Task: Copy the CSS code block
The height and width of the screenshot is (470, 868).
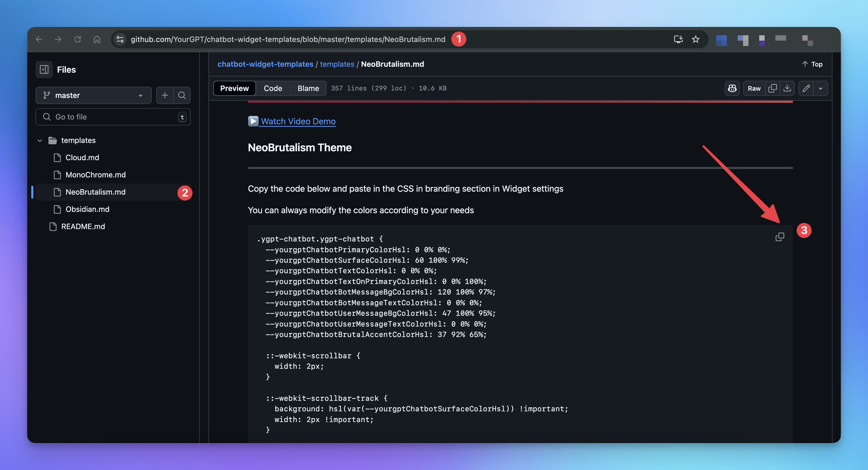Action: (x=780, y=237)
